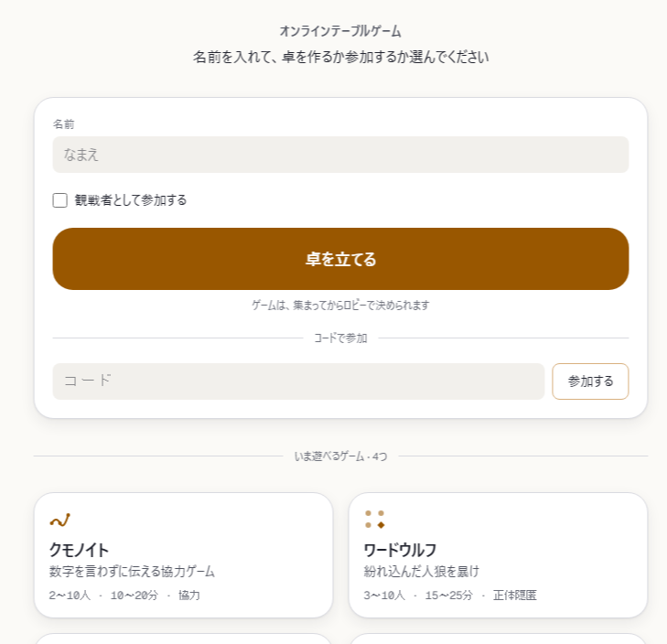
Task: Click the コードで参加 divider label
Action: [x=340, y=338]
